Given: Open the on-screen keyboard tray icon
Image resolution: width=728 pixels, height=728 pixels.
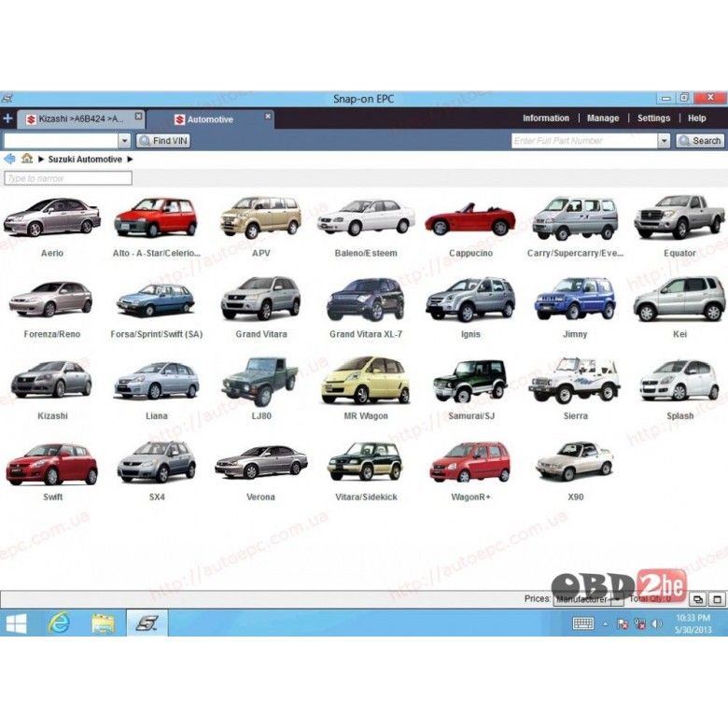Looking at the screenshot, I should 583,623.
